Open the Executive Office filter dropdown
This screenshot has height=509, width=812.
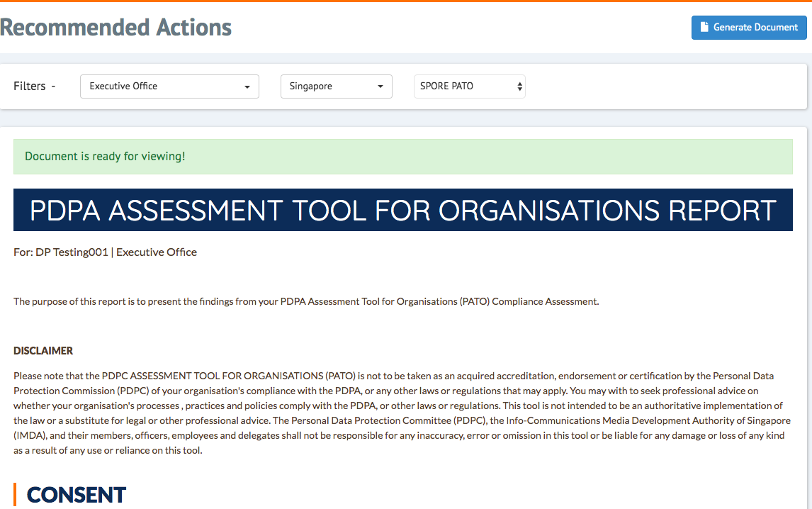[169, 86]
